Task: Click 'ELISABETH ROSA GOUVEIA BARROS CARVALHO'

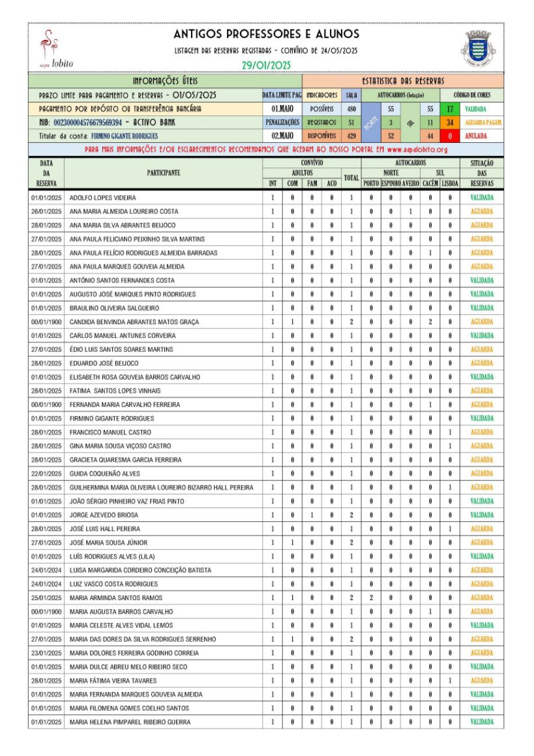Action: [x=135, y=377]
